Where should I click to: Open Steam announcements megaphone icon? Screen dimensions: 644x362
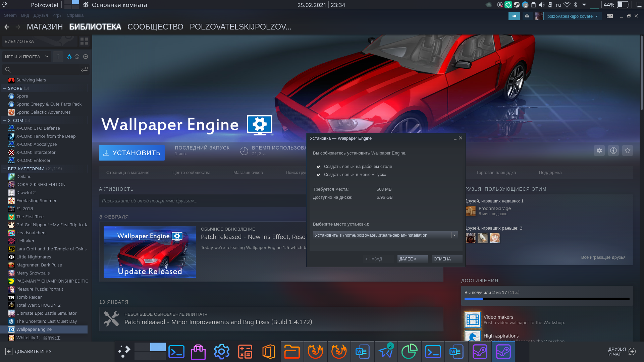tap(514, 16)
